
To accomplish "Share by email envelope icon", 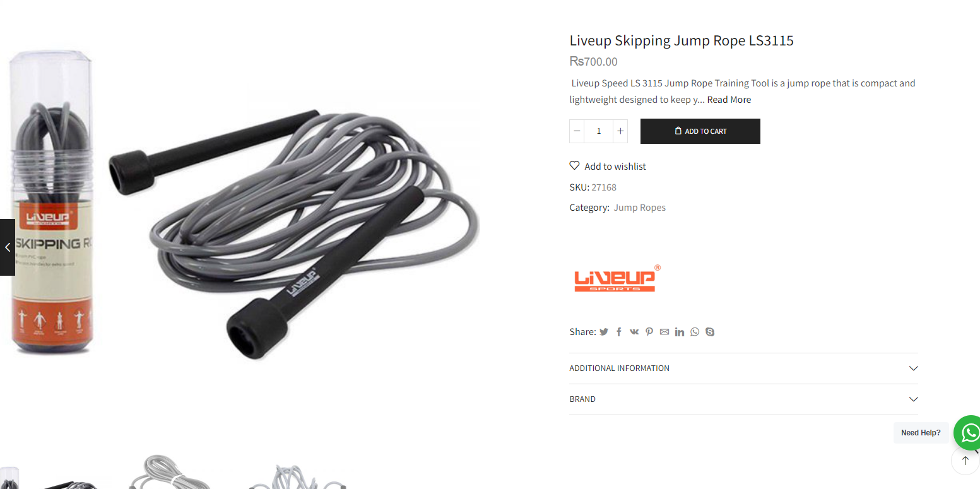I will tap(664, 332).
